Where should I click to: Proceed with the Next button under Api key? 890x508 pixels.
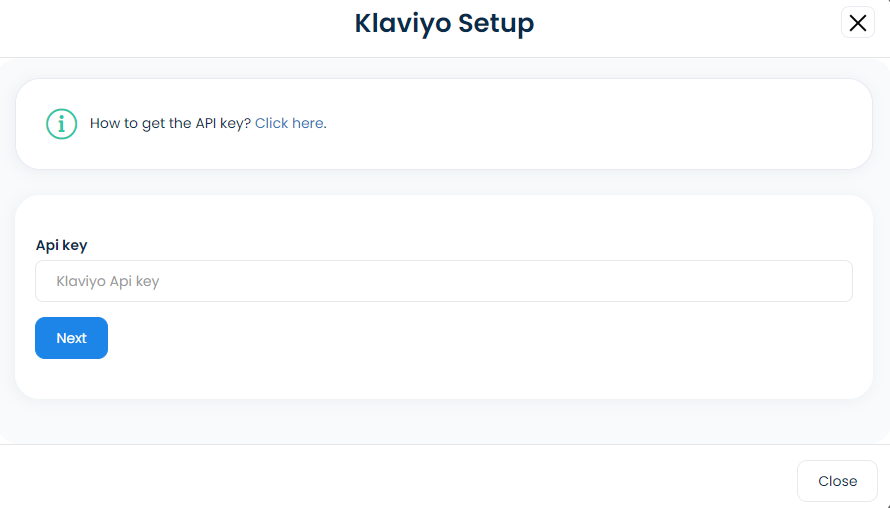(72, 338)
